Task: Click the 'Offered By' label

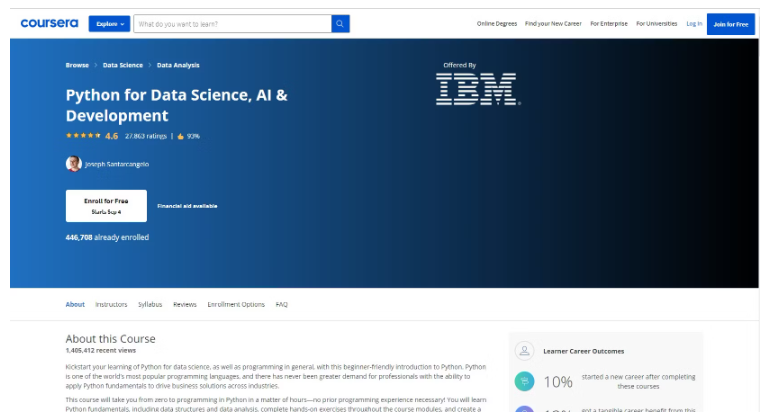Action: [x=460, y=65]
